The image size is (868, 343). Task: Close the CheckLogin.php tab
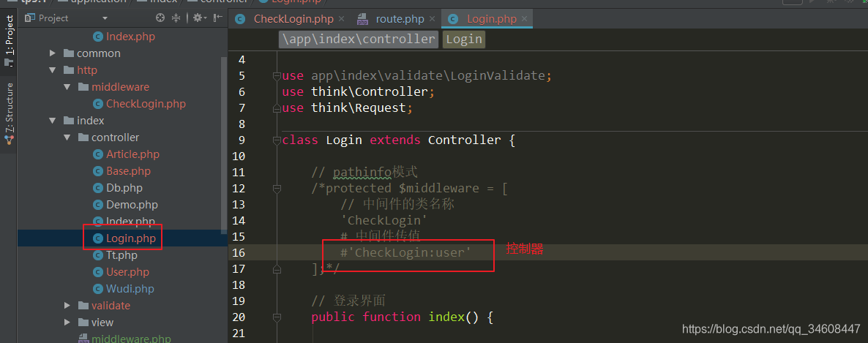coord(341,19)
